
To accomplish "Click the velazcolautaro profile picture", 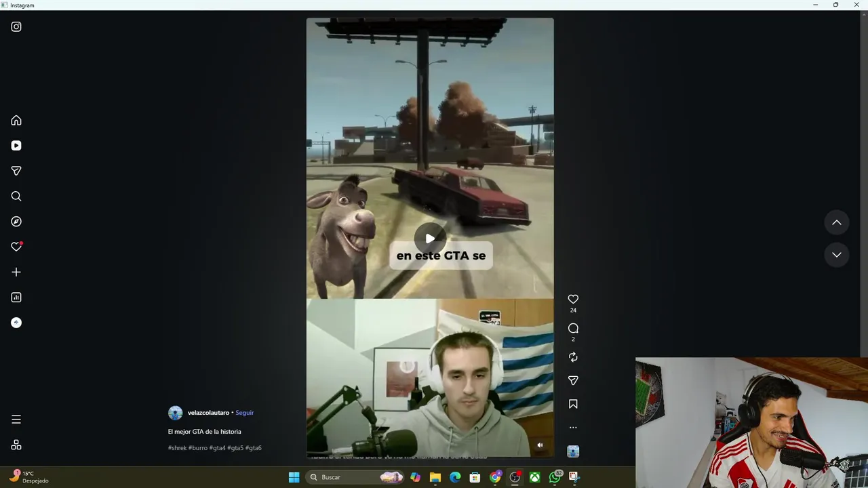I will click(x=175, y=413).
